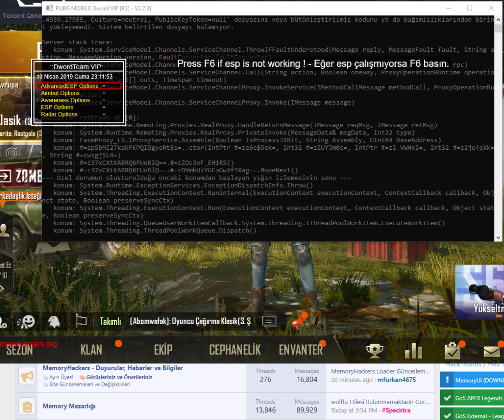Select ESP Options menu entry
Image resolution: width=504 pixels, height=420 pixels.
click(x=57, y=107)
